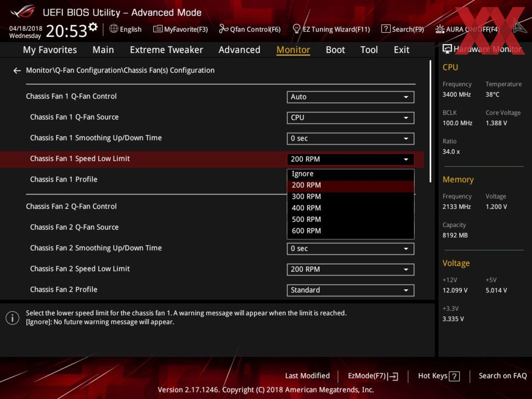
Task: Select 400 RPM option in list
Action: (x=350, y=208)
